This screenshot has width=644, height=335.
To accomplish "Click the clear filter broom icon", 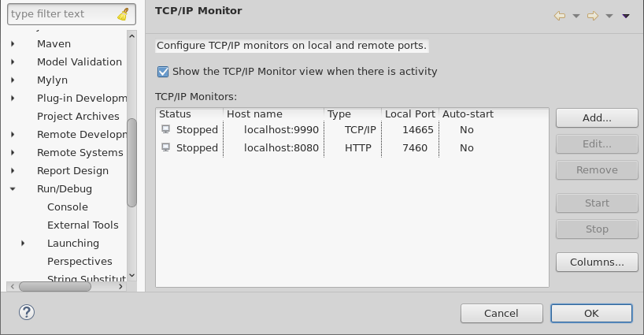I will point(123,14).
